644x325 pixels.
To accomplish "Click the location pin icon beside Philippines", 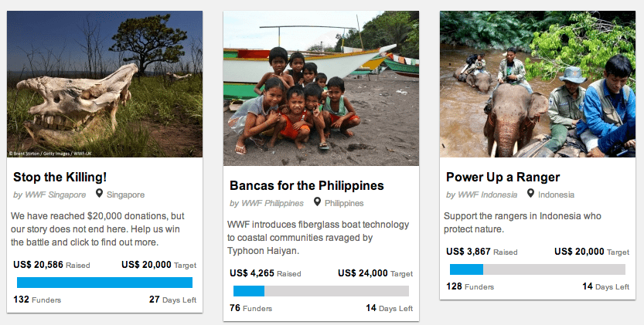I will 317,203.
